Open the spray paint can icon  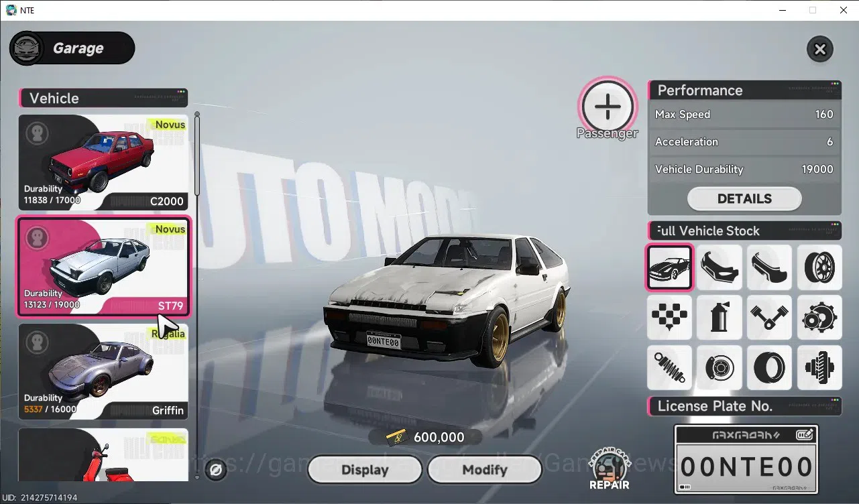click(x=720, y=317)
